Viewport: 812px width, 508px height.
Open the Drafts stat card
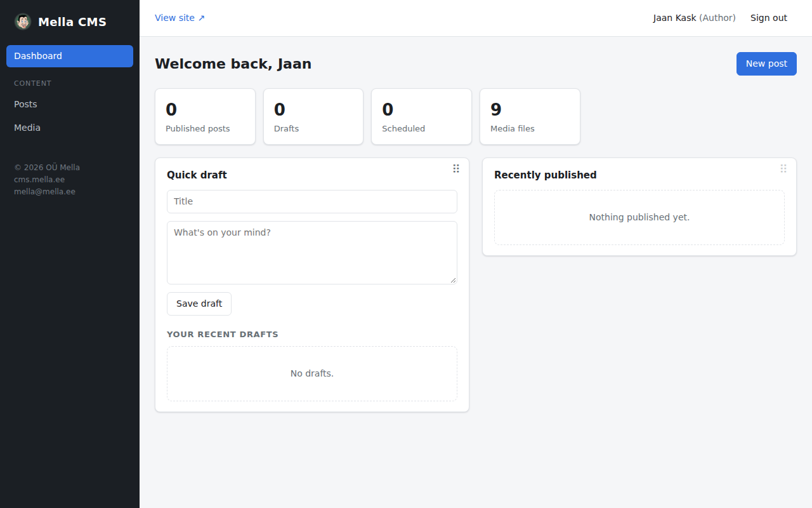[313, 116]
